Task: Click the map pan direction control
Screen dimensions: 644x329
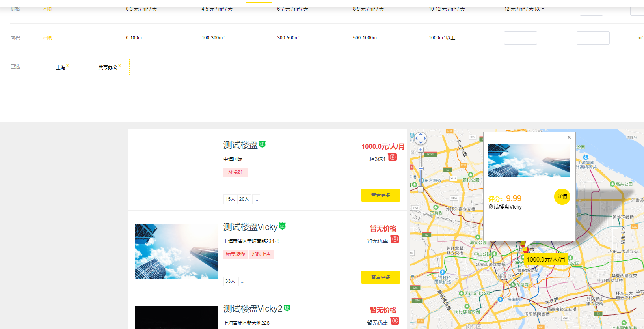Action: 421,138
